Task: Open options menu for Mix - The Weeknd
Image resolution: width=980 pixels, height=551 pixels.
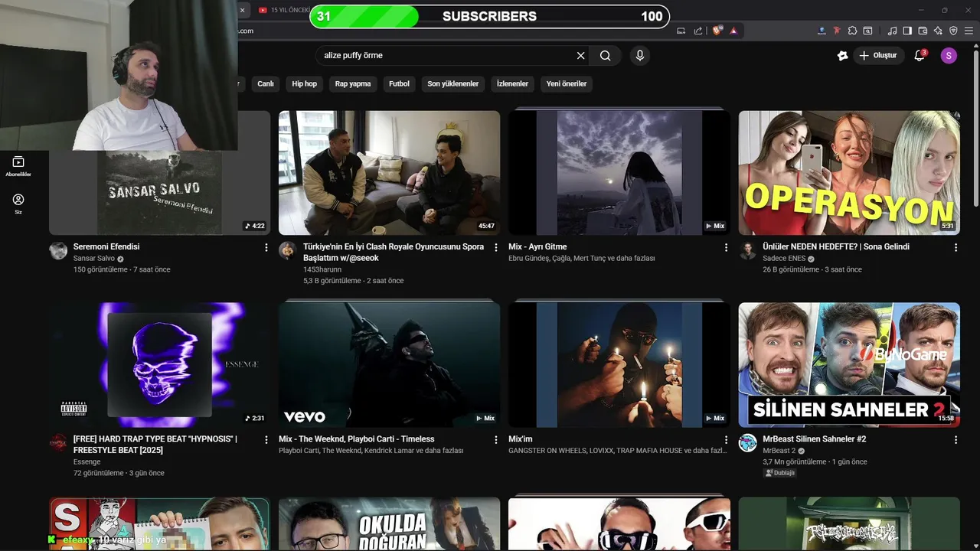Action: (496, 440)
